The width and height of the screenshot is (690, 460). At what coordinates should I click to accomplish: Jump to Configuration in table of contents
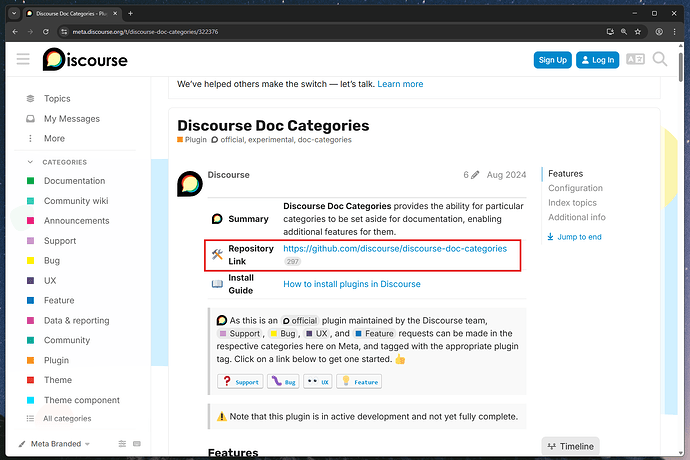(575, 188)
